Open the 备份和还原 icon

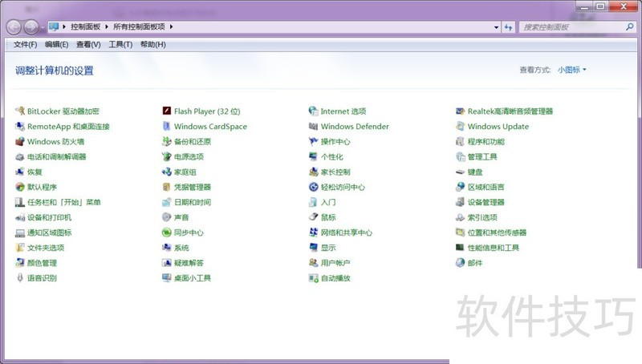[x=167, y=141]
